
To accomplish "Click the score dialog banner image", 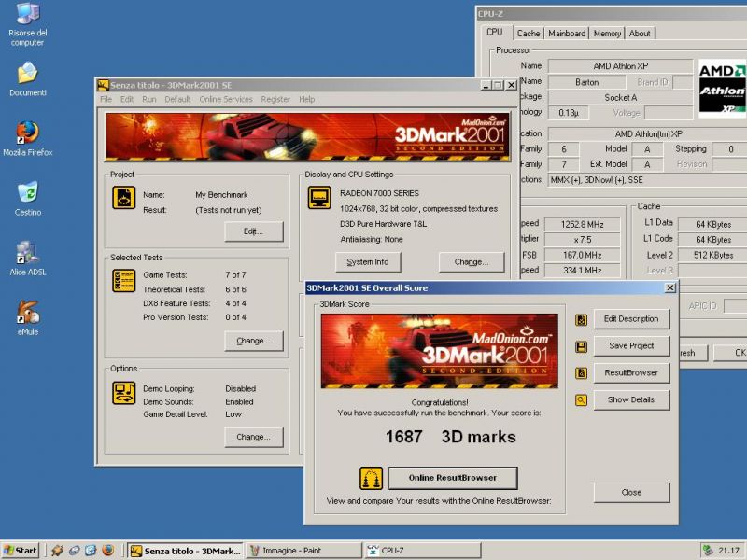I will (x=439, y=351).
